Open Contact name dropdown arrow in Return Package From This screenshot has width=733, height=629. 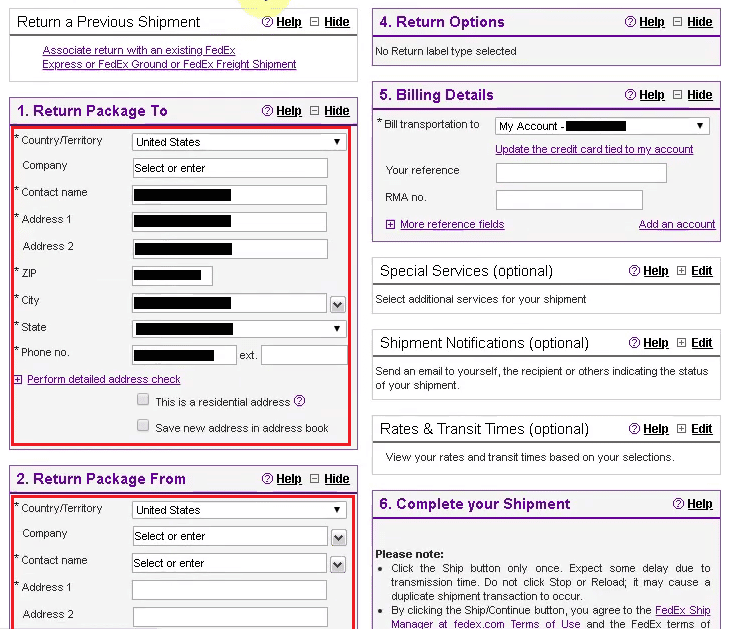tap(338, 565)
